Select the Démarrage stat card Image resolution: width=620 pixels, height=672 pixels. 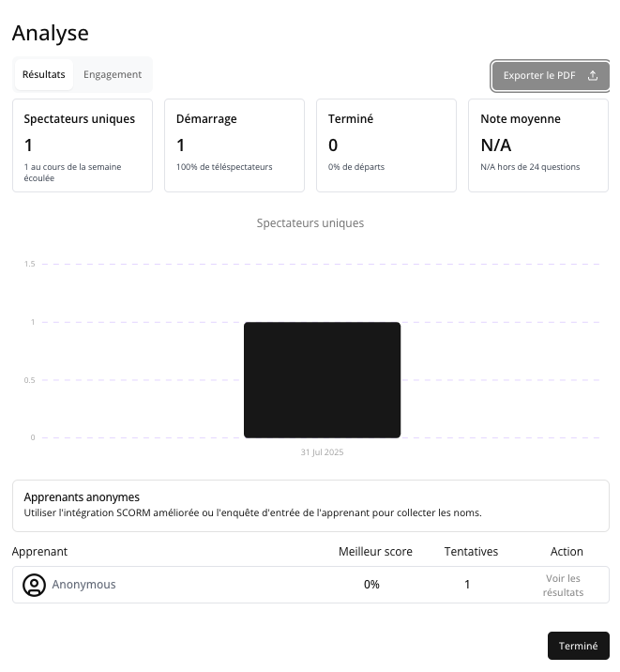(234, 145)
